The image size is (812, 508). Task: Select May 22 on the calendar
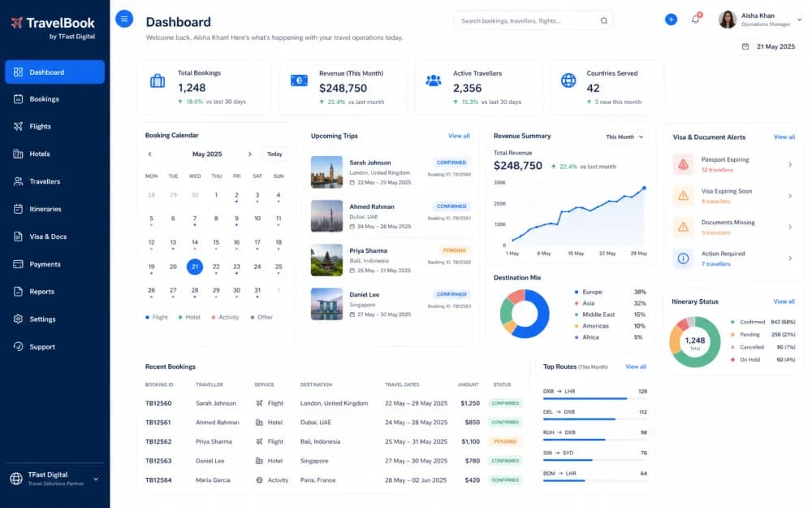[x=216, y=267]
